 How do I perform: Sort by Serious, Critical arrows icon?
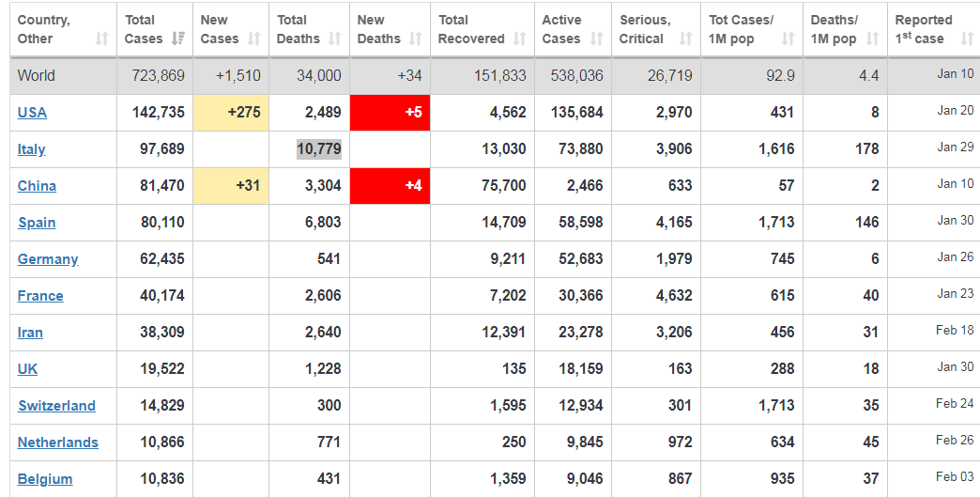[685, 39]
